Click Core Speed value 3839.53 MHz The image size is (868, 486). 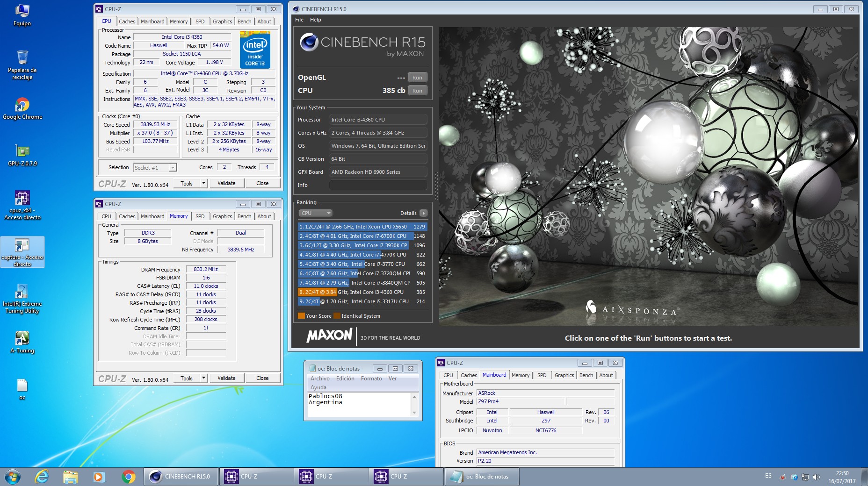pos(155,124)
